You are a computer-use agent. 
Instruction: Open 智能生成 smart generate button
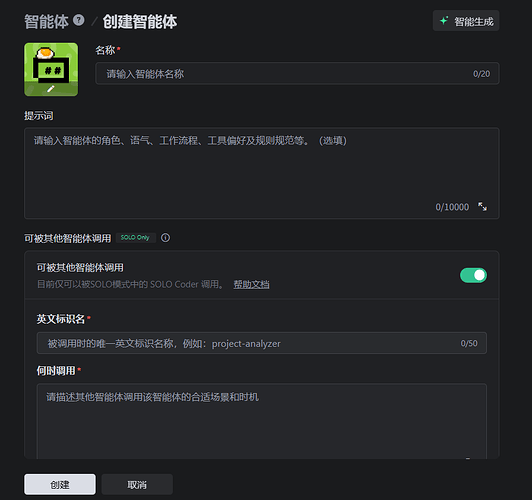(466, 21)
